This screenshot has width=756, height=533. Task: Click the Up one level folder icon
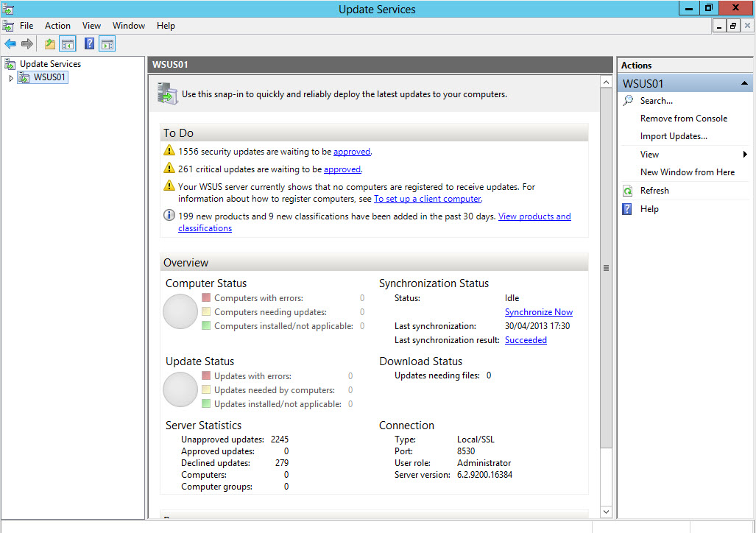pos(49,44)
